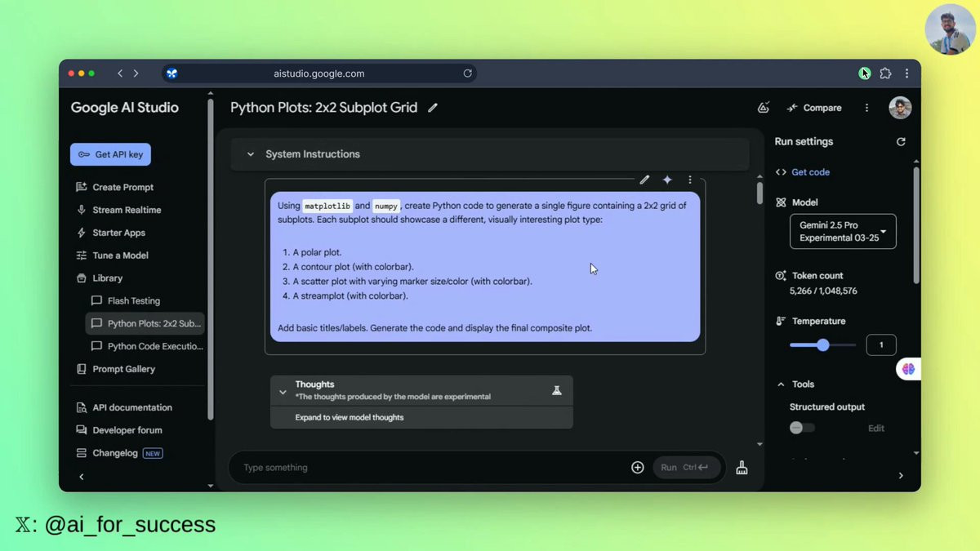Collapse the run settings panel arrow
Viewport: 980px width, 551px height.
[x=901, y=476]
